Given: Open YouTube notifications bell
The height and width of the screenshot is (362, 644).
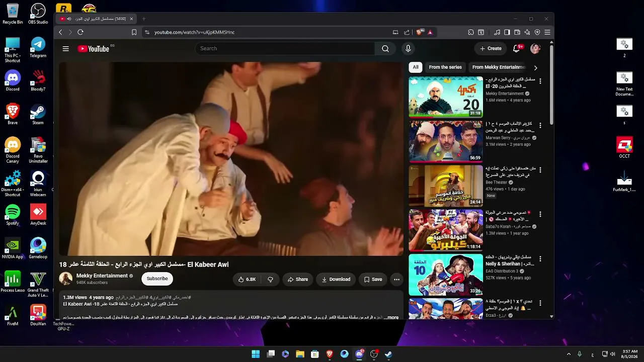Looking at the screenshot, I should click(x=516, y=49).
